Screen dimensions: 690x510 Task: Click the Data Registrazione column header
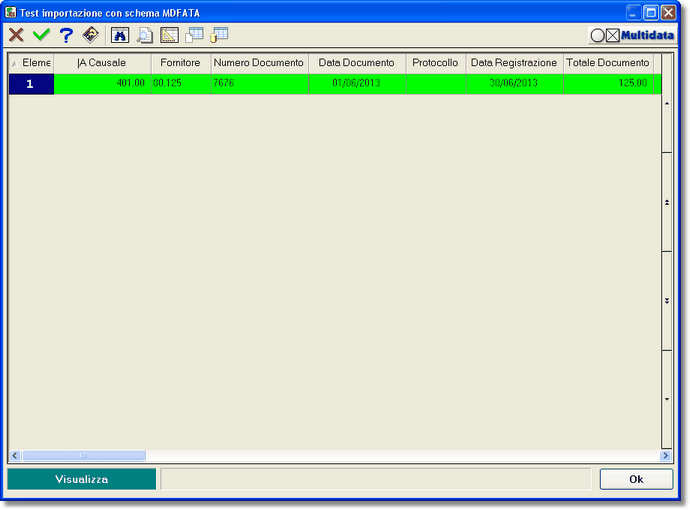(x=514, y=63)
